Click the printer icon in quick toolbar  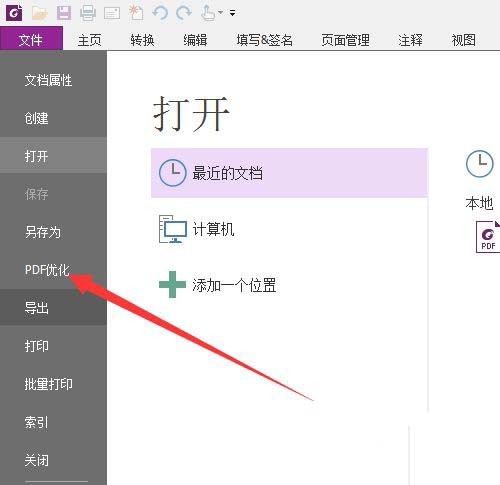tap(88, 13)
